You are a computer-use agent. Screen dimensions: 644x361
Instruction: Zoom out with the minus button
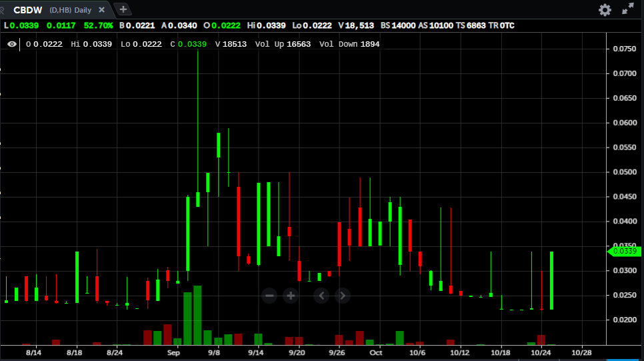click(269, 296)
